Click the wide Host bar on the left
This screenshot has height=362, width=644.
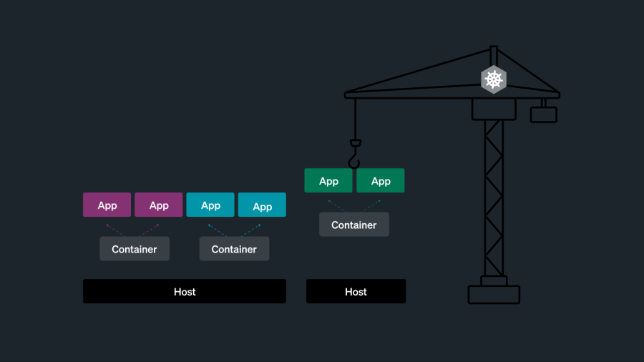click(185, 291)
